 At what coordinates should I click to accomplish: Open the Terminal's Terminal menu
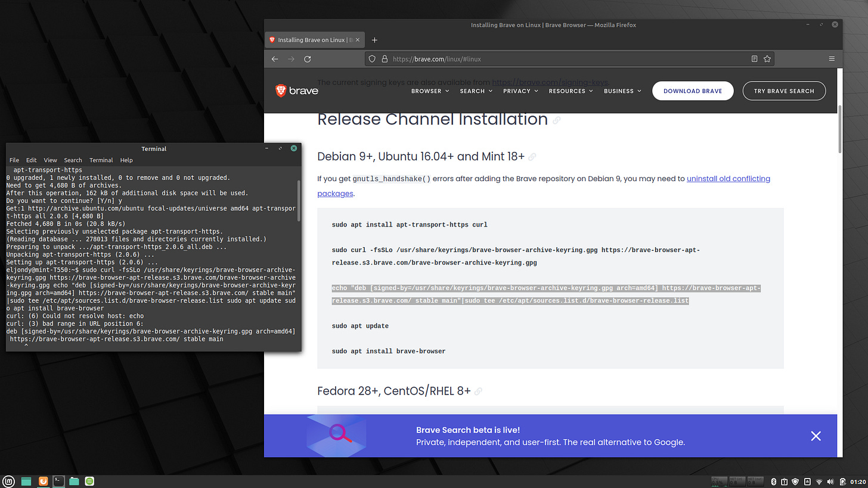[x=101, y=160]
